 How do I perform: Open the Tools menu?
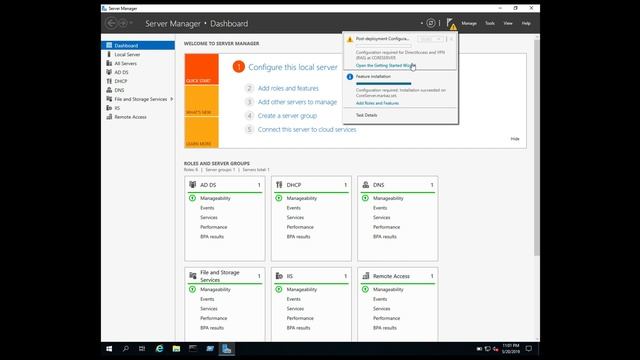[x=490, y=23]
